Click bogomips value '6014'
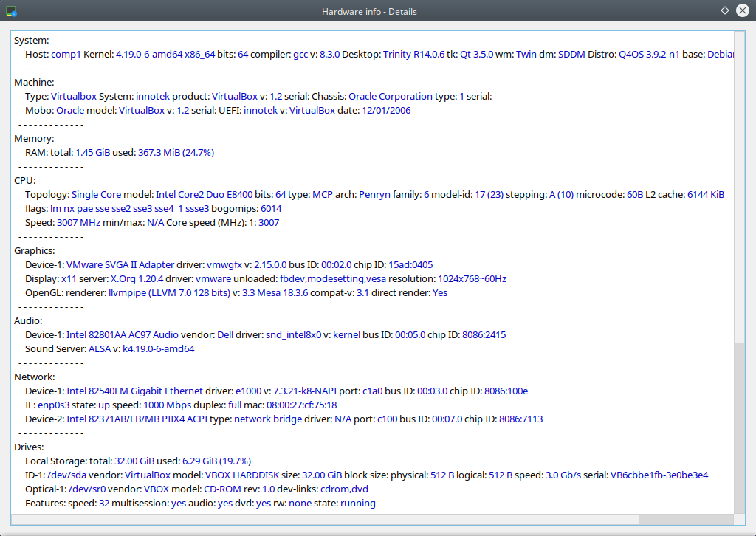Image resolution: width=756 pixels, height=536 pixels. point(271,209)
